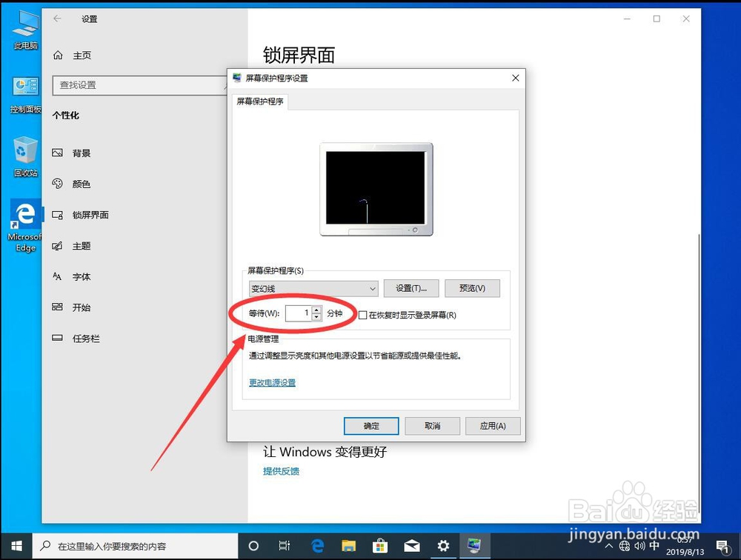Click the 设置(T)... button
The image size is (741, 560).
(411, 288)
